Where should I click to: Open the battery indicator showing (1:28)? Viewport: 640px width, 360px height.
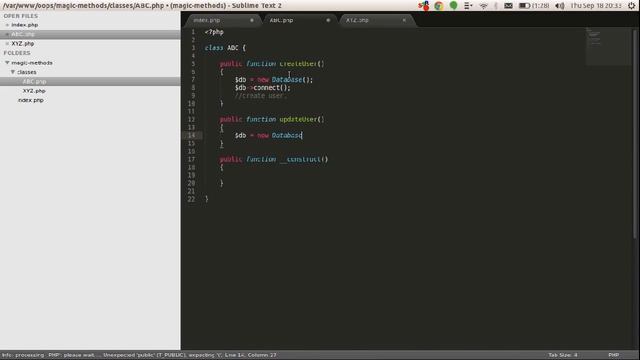[x=534, y=6]
